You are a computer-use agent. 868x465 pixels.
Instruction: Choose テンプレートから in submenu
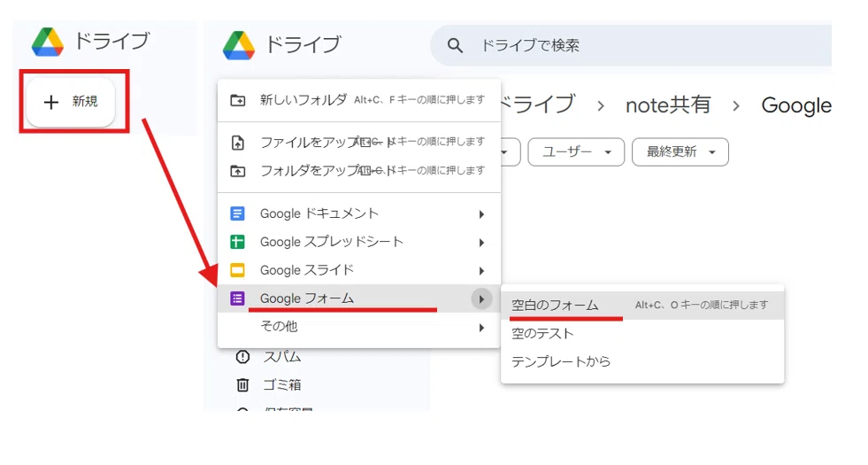(x=642, y=362)
